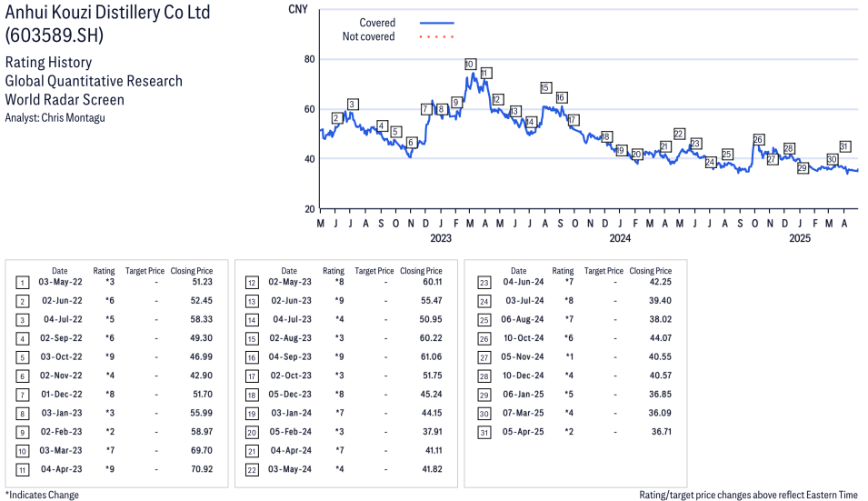Click the *Indicates Change footnote

point(42,495)
